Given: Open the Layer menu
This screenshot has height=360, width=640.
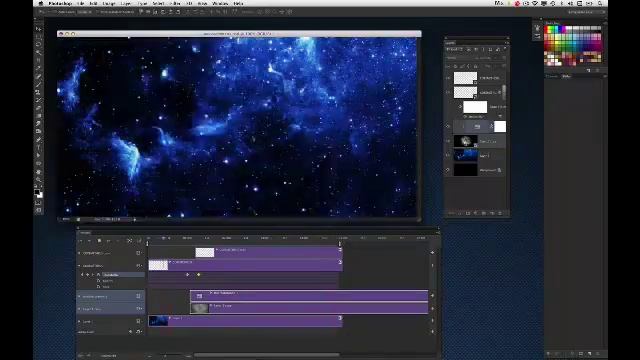Looking at the screenshot, I should click(126, 3).
